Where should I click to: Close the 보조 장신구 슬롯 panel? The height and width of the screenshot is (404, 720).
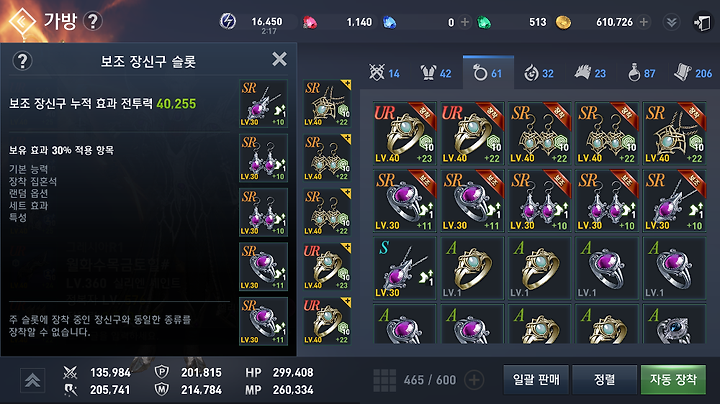click(x=279, y=59)
